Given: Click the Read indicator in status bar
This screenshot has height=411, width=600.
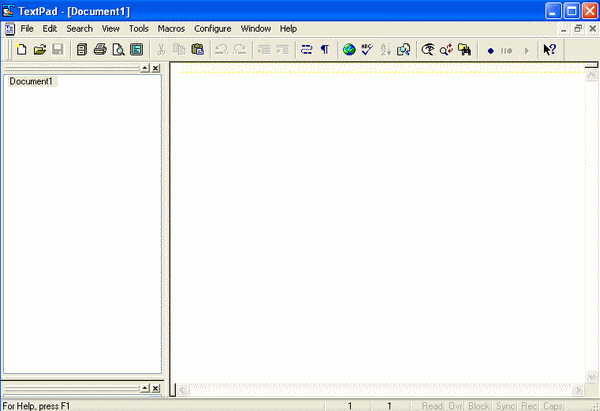Looking at the screenshot, I should coord(432,406).
